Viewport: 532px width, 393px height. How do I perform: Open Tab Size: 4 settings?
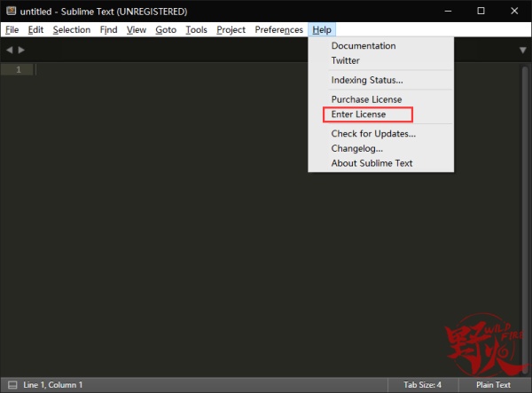pyautogui.click(x=422, y=385)
